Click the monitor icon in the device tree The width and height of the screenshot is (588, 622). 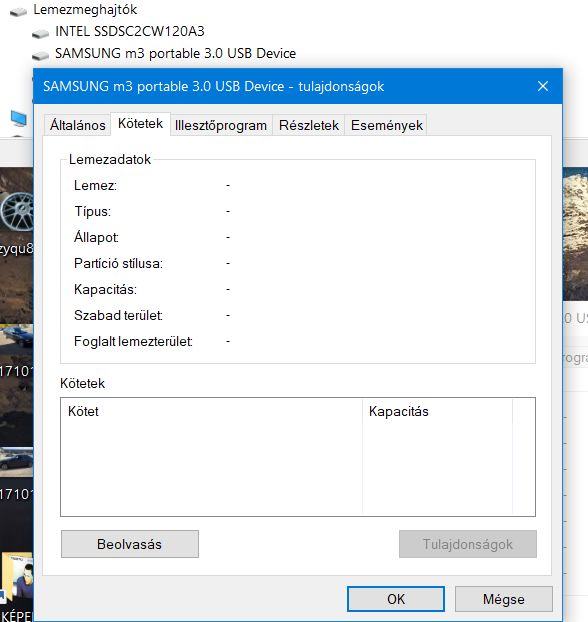19,118
